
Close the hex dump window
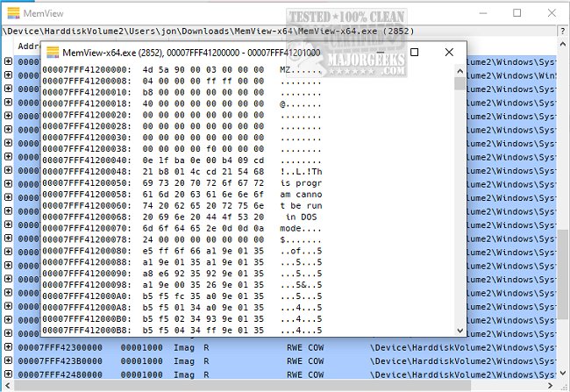coord(449,53)
